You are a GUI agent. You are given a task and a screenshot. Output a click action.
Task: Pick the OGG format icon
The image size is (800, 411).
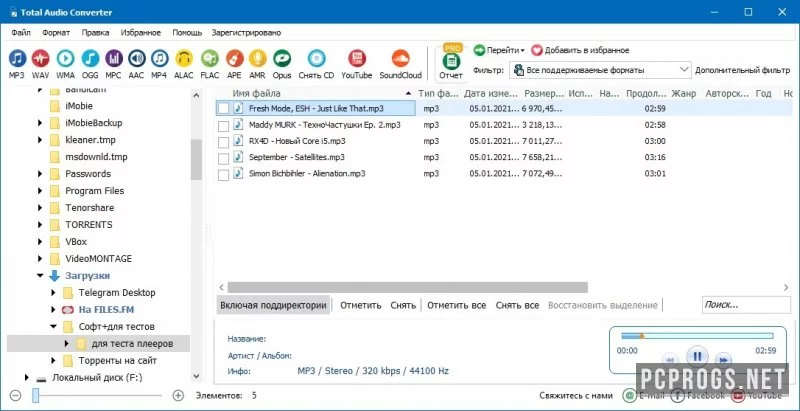tap(90, 59)
